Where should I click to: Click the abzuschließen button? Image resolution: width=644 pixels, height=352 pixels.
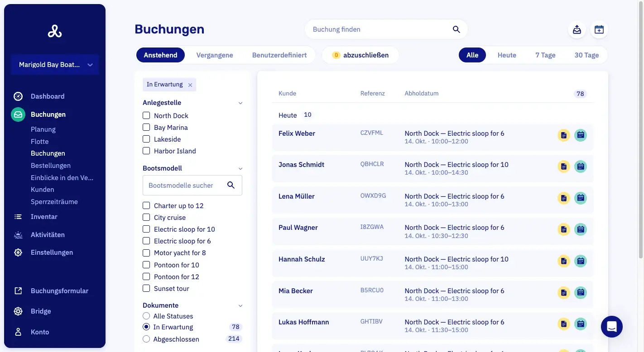pyautogui.click(x=360, y=55)
